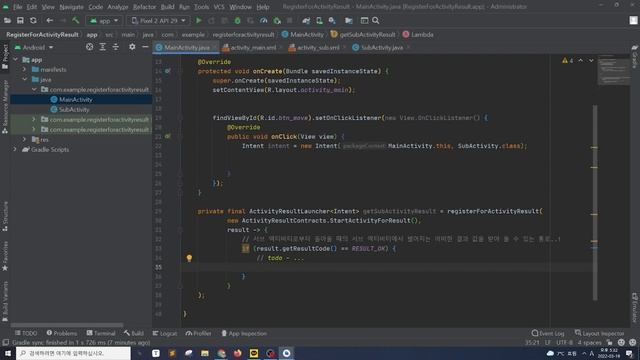Open the TODO tool window
The width and height of the screenshot is (640, 360).
coord(26,333)
